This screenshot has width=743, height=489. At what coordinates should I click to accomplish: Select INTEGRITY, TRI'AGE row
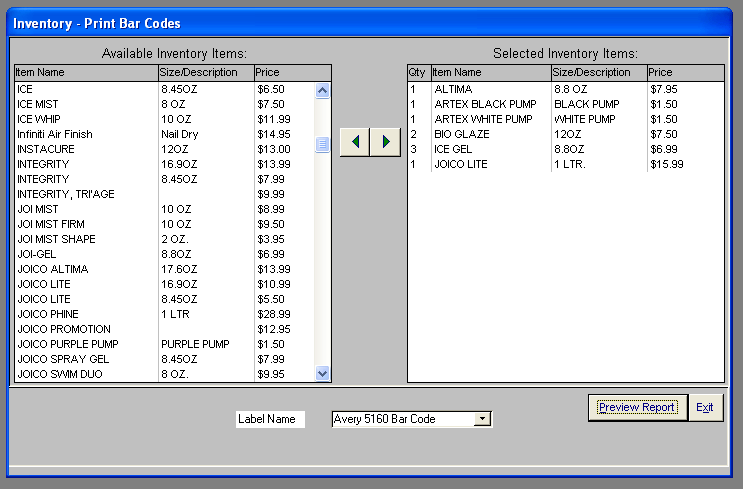pyautogui.click(x=165, y=194)
